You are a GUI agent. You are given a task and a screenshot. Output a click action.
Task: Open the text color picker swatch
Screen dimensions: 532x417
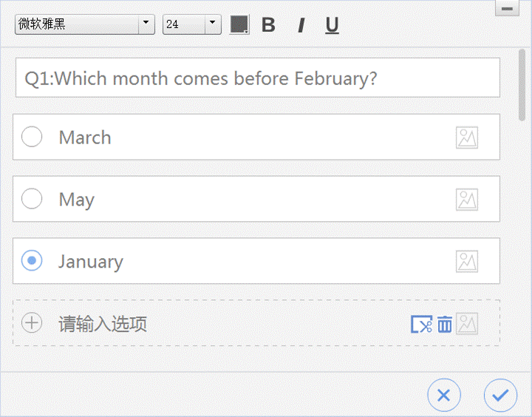coord(239,24)
